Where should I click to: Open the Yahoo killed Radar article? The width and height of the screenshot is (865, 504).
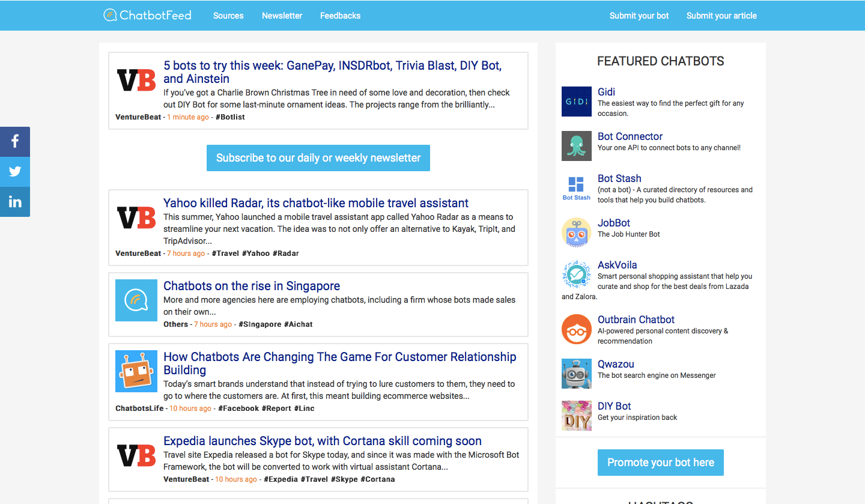(x=315, y=202)
